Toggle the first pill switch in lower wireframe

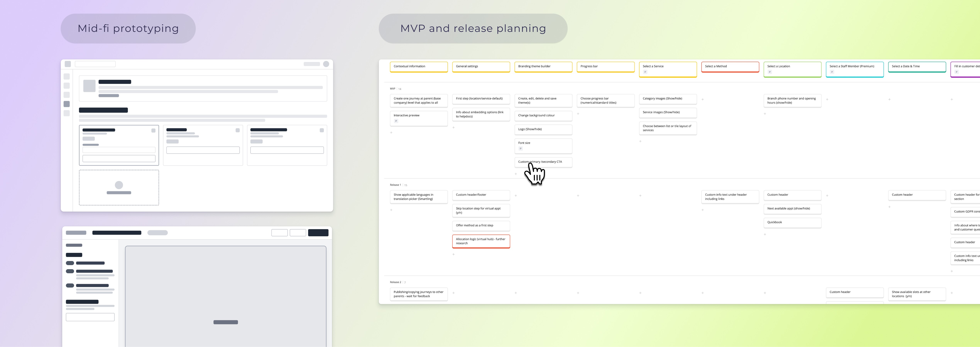[70, 263]
